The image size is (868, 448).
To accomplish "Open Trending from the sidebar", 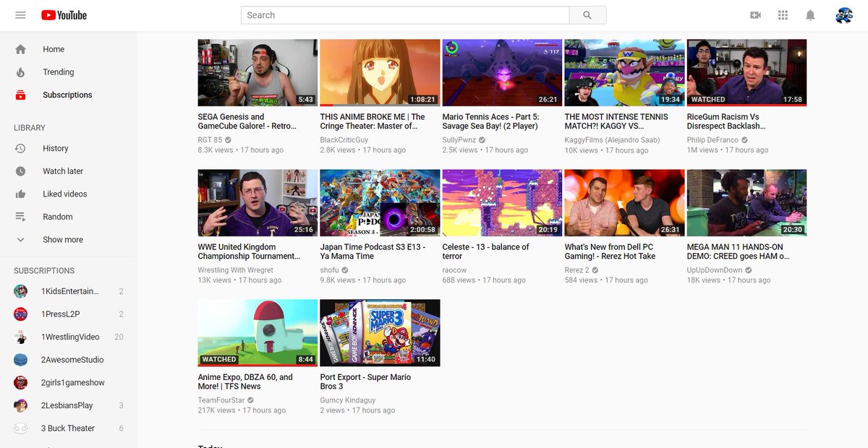I will [x=69, y=72].
